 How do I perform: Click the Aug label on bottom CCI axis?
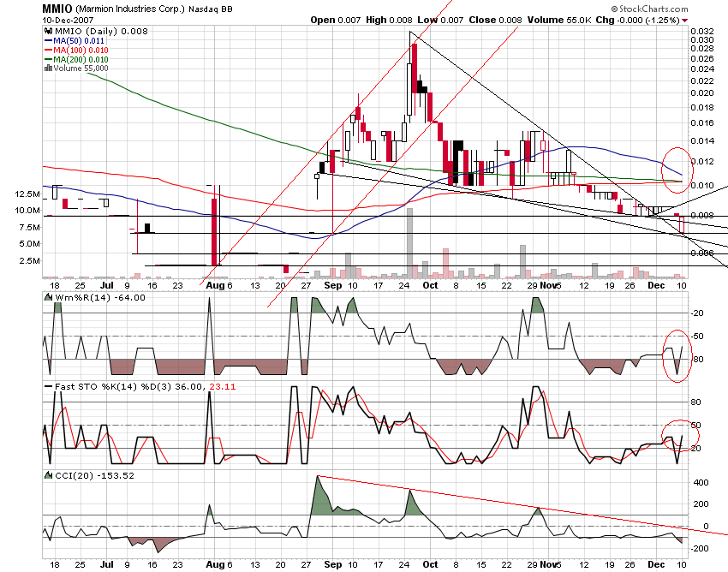click(x=215, y=564)
